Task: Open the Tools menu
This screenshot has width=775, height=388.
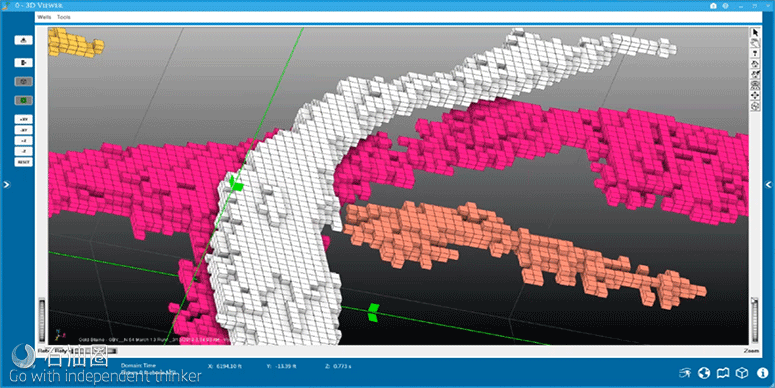Action: click(64, 17)
